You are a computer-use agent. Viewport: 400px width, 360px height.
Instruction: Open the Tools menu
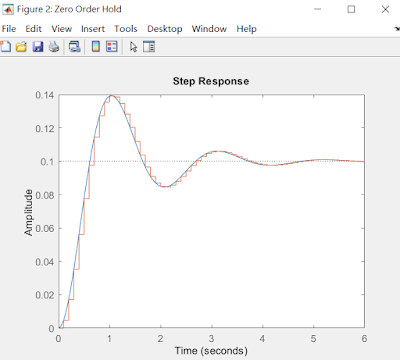(x=126, y=29)
